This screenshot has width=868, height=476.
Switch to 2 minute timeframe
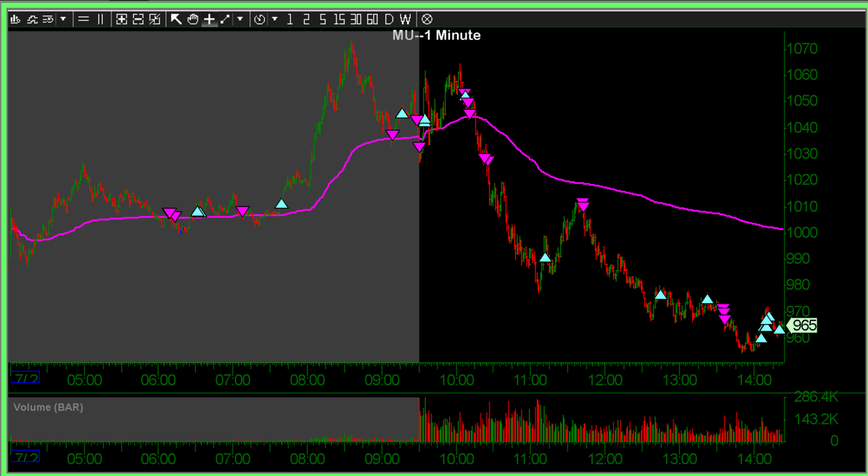[x=306, y=20]
